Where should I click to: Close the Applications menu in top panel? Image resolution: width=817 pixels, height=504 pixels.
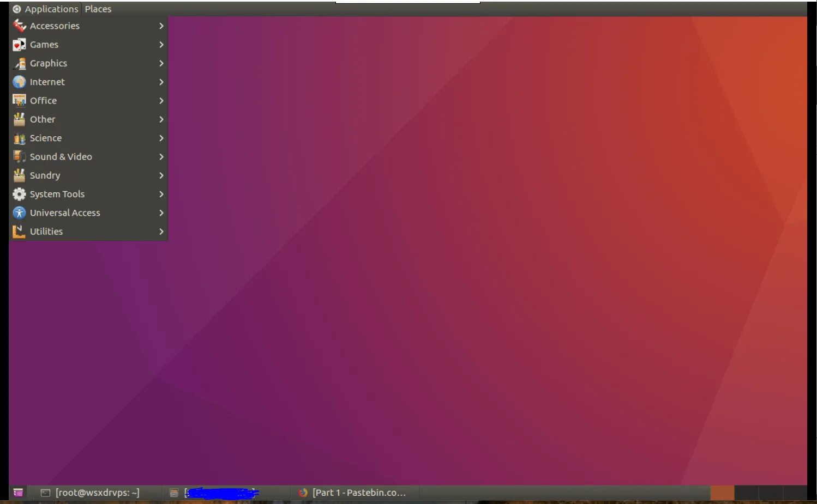click(x=46, y=9)
